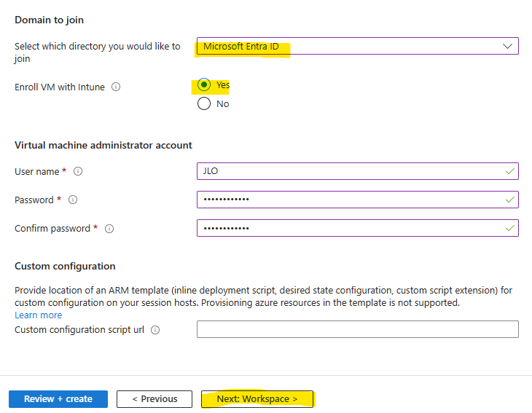Click info icon next to Enroll VM with Intune
The width and height of the screenshot is (532, 413).
(x=116, y=87)
